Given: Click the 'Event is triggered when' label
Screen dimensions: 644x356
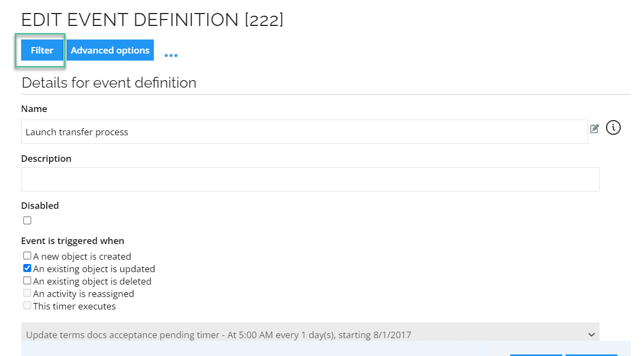Looking at the screenshot, I should pos(73,241).
